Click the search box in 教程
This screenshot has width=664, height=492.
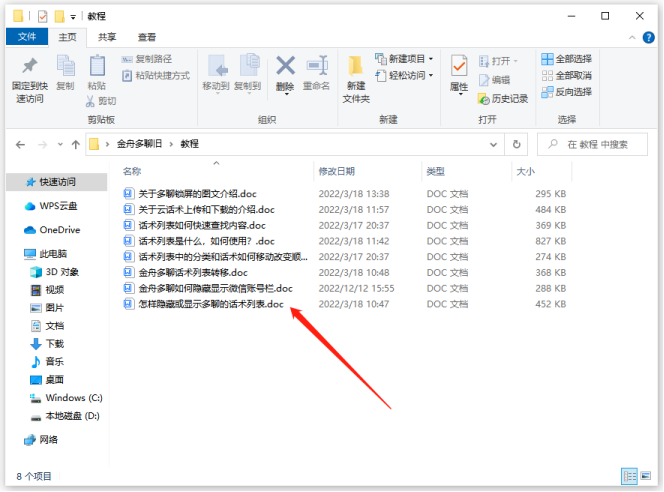click(592, 144)
